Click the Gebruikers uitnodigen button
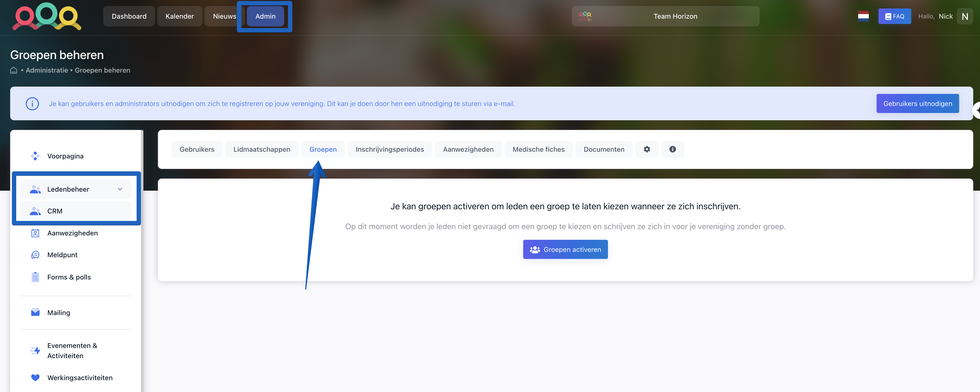Screen dimensions: 980x392 [918, 103]
